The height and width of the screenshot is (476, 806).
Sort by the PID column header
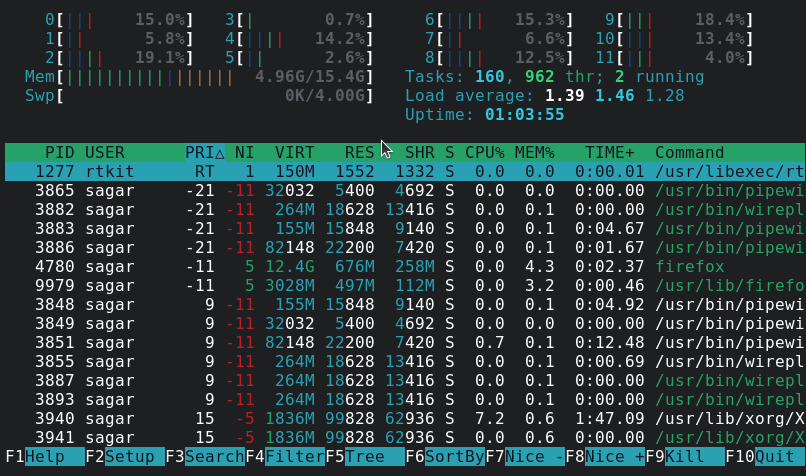pyautogui.click(x=59, y=153)
